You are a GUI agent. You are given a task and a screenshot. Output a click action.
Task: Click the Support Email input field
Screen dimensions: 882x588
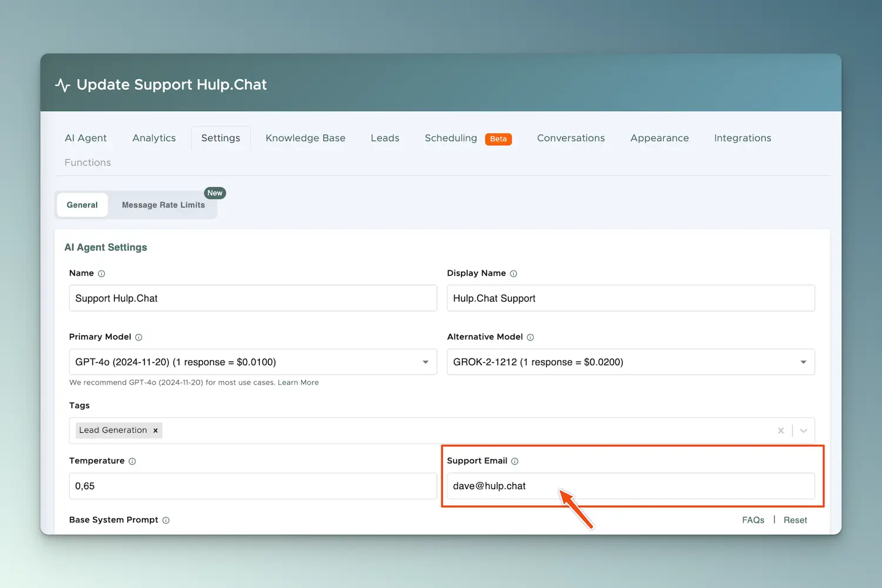pos(631,486)
